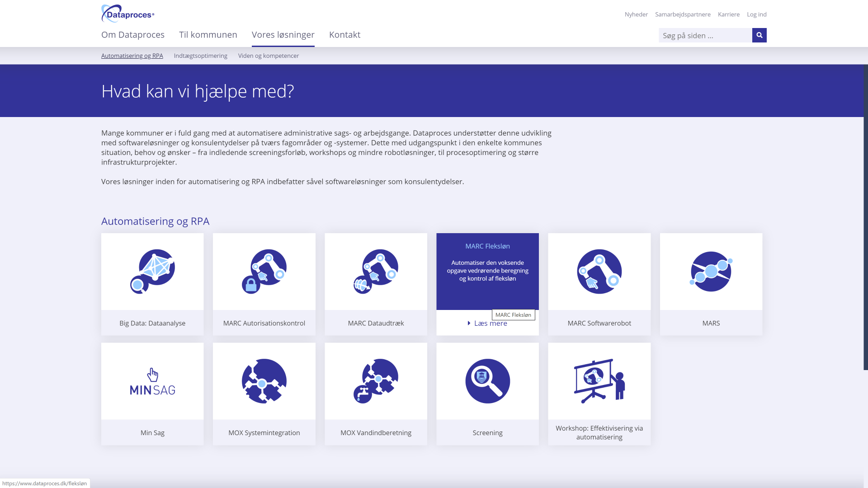The width and height of the screenshot is (868, 488).
Task: Open the Om Dataproces menu
Action: coord(133,35)
